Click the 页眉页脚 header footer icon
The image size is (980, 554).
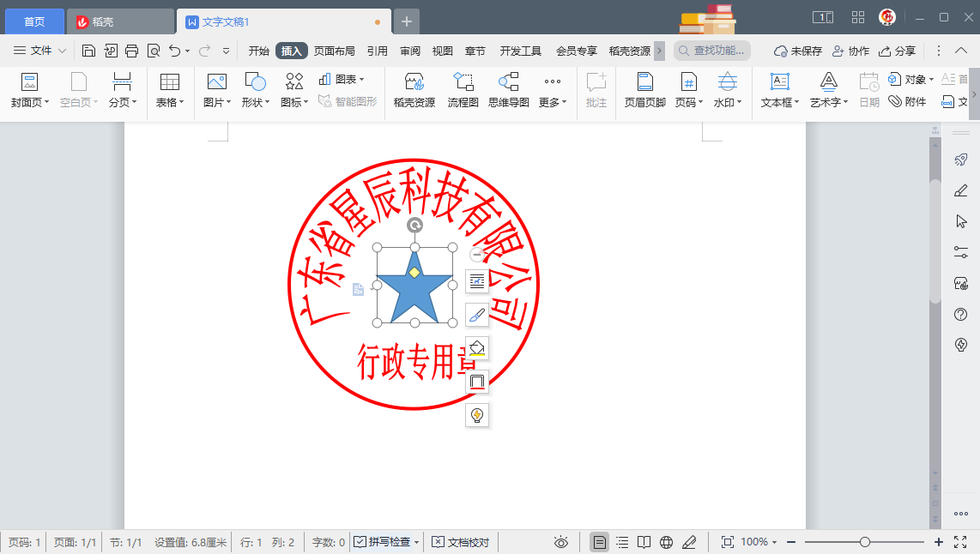(x=644, y=91)
